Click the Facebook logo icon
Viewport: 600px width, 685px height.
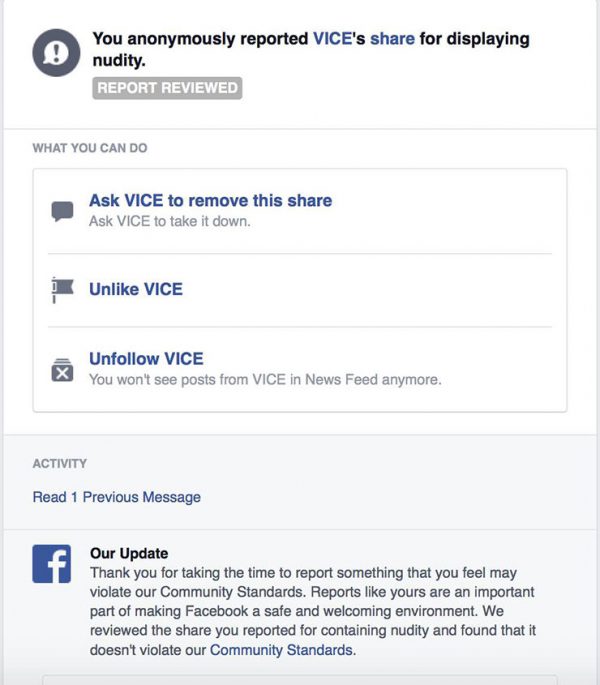point(52,564)
